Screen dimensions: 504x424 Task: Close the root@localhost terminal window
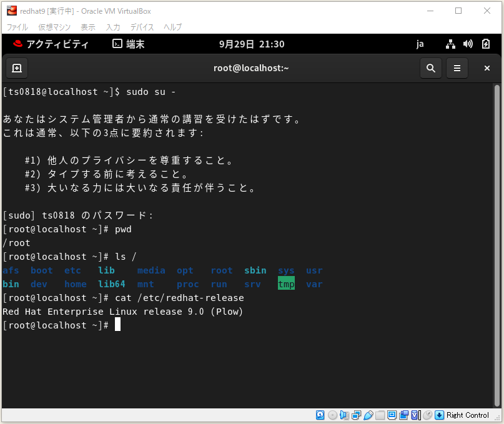coord(487,68)
